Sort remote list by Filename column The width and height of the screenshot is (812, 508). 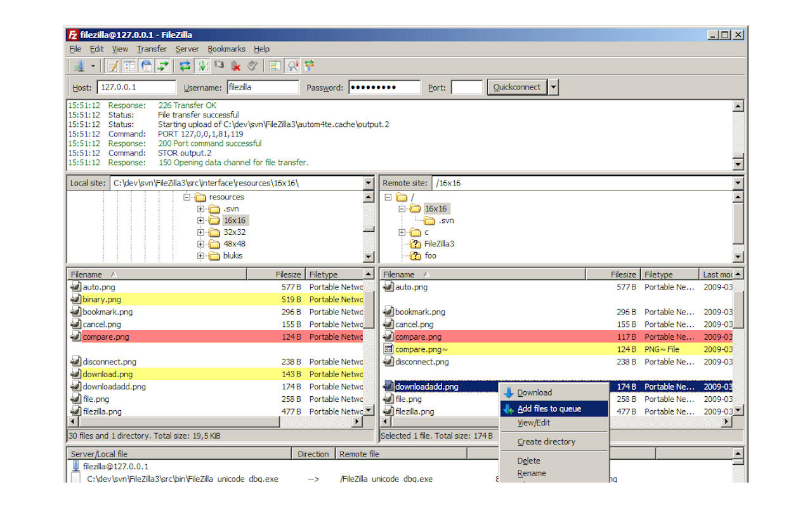click(483, 275)
